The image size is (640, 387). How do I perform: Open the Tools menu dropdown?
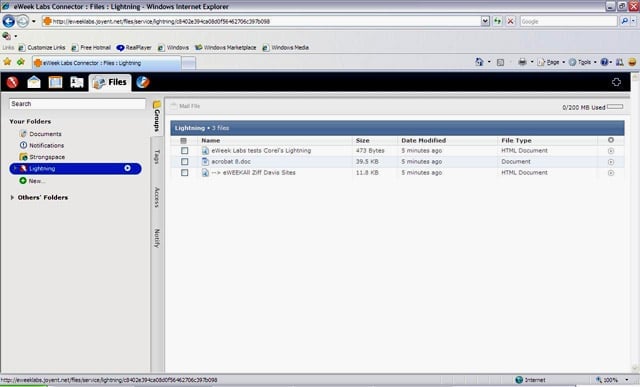[x=582, y=62]
